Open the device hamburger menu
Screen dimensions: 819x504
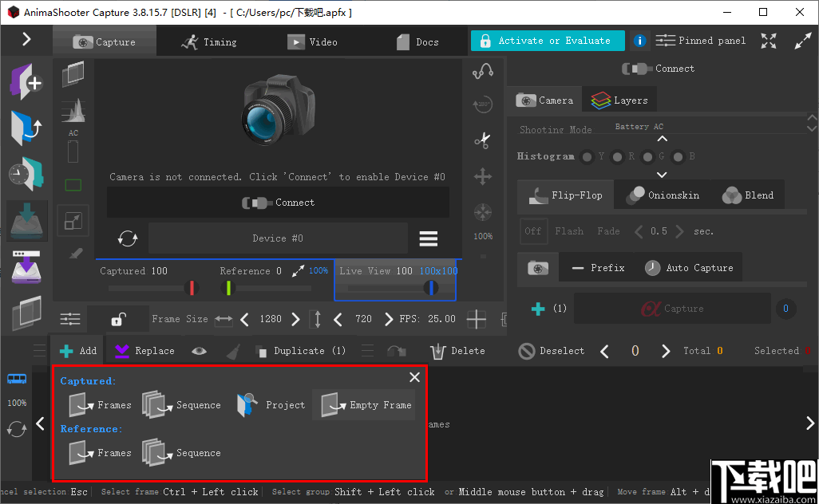coord(429,239)
